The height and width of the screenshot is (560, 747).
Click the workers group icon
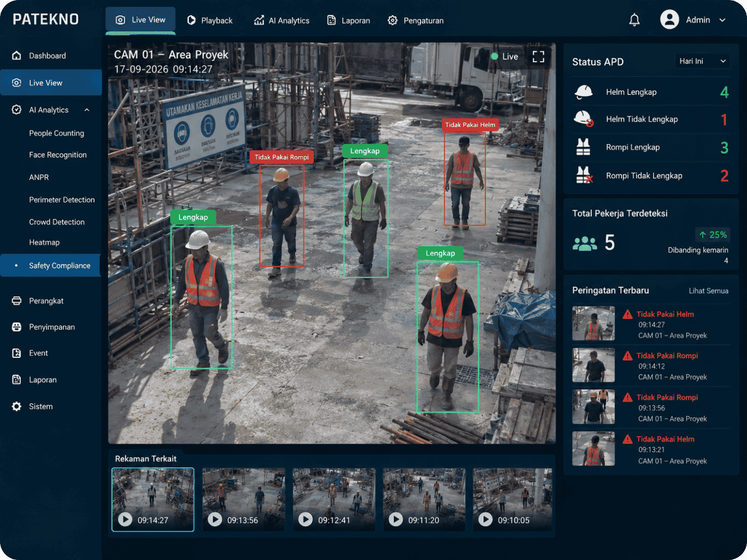585,243
